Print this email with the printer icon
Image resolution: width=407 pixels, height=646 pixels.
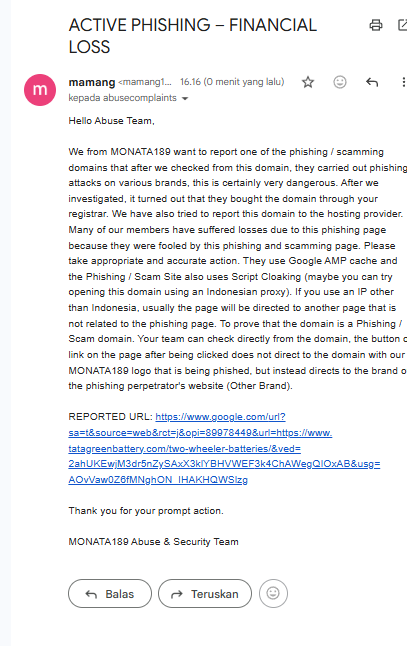point(375,25)
